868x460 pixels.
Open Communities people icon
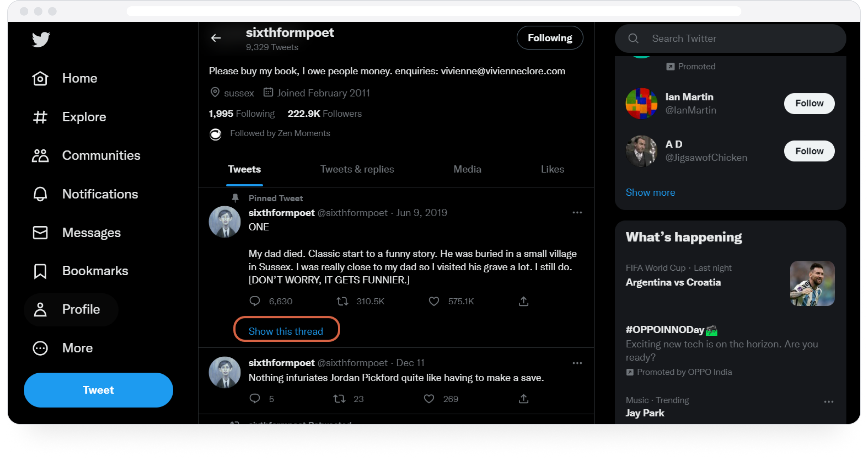(x=40, y=155)
